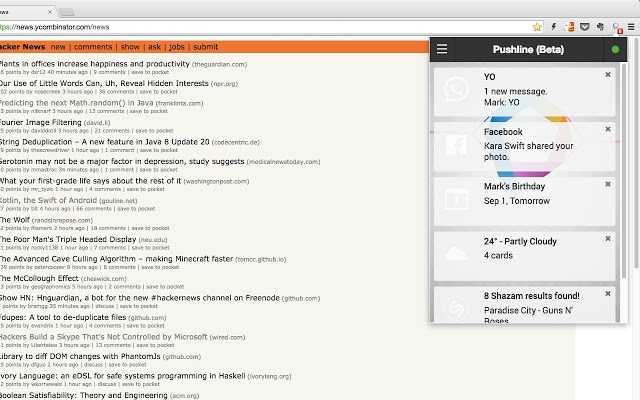Dismiss the Mark's Birthday notification card

608,184
